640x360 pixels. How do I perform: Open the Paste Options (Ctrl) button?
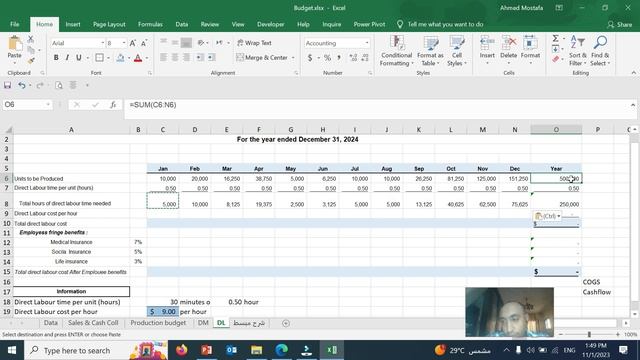point(547,216)
